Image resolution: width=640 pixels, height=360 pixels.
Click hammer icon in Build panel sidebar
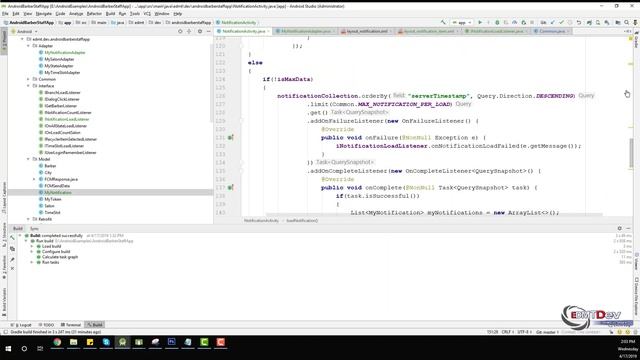pyautogui.click(x=12, y=237)
